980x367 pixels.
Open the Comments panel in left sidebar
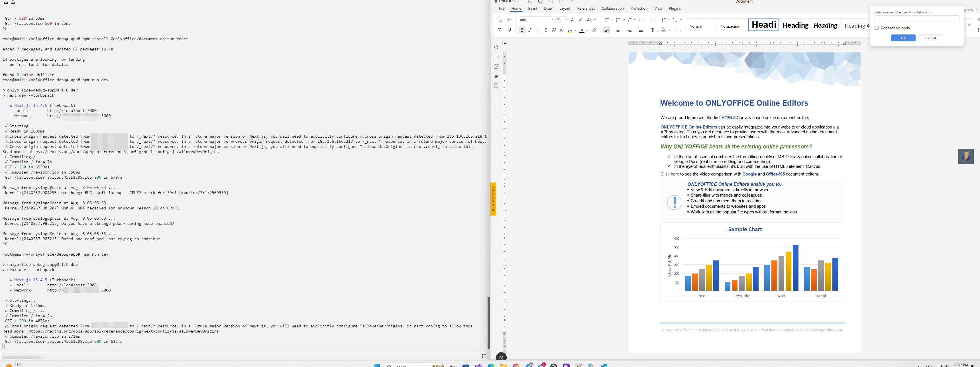(496, 57)
